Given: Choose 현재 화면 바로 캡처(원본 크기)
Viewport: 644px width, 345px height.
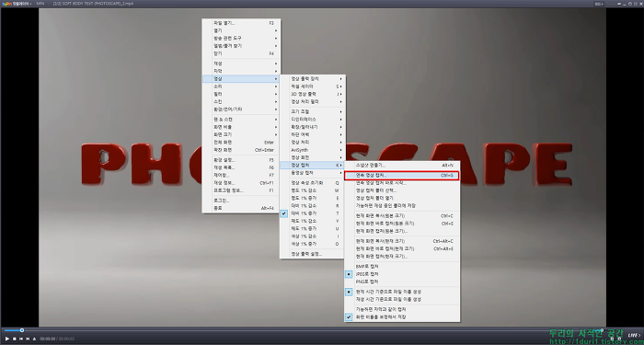Looking at the screenshot, I should (402, 224).
